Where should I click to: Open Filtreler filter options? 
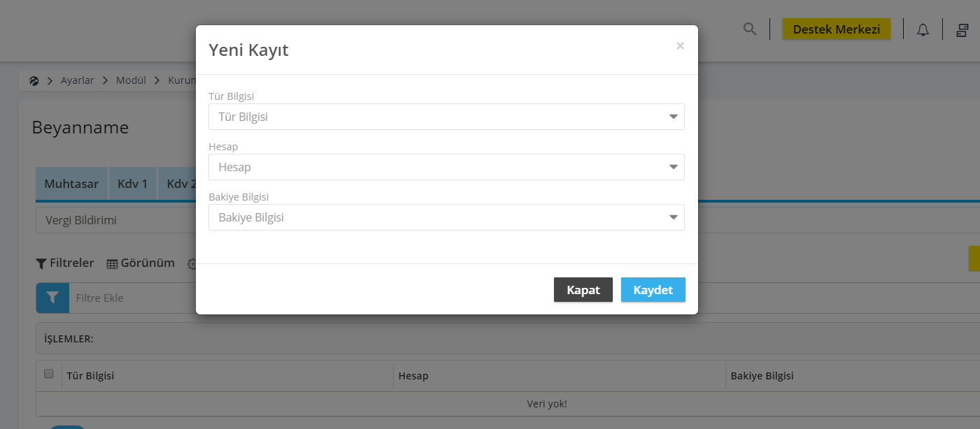[65, 263]
